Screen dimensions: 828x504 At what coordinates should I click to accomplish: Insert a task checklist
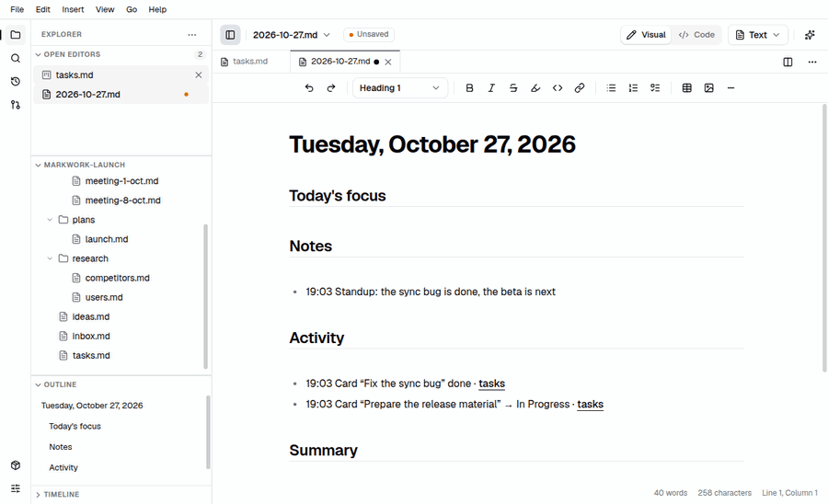[x=655, y=88]
